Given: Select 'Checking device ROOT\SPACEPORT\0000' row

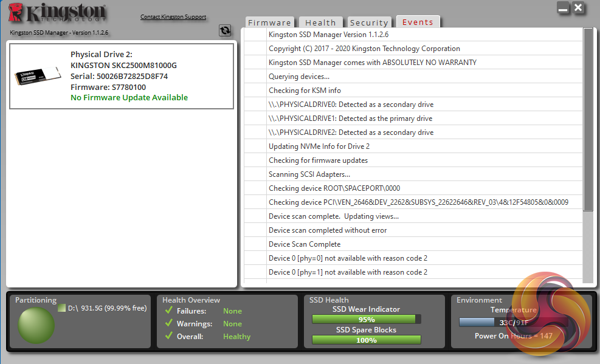Looking at the screenshot, I should [x=413, y=188].
